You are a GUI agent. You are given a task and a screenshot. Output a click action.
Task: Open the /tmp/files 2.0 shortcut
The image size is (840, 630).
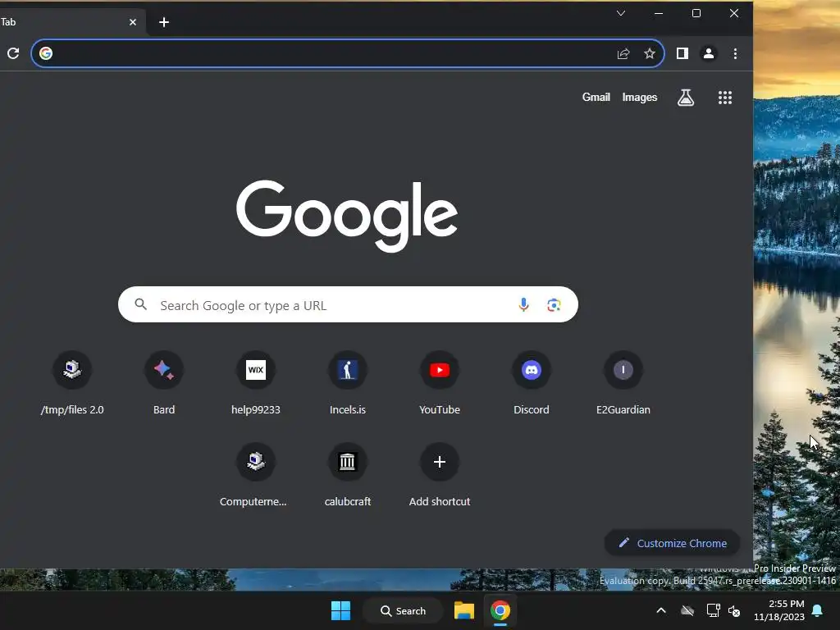(72, 383)
